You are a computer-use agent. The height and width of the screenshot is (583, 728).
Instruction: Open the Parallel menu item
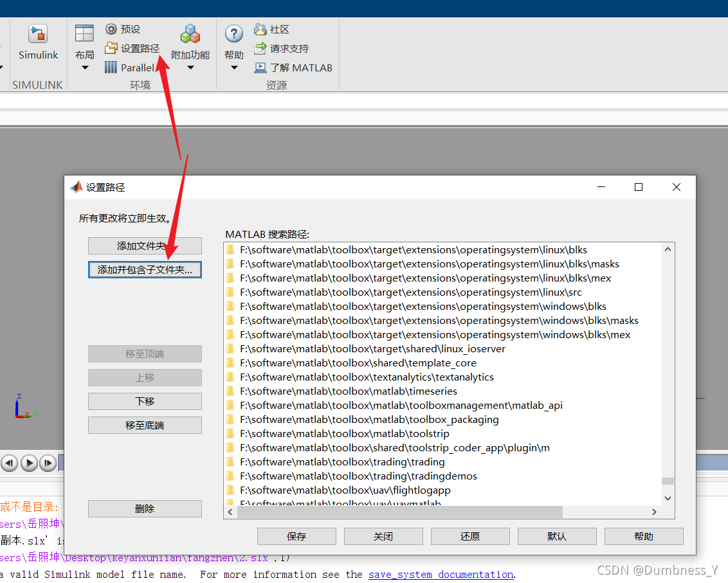point(129,67)
